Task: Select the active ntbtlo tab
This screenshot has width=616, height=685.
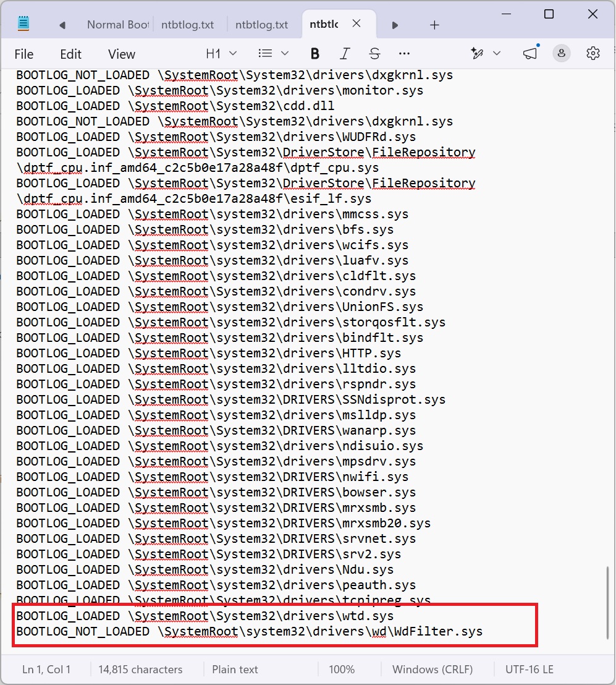Action: (324, 24)
